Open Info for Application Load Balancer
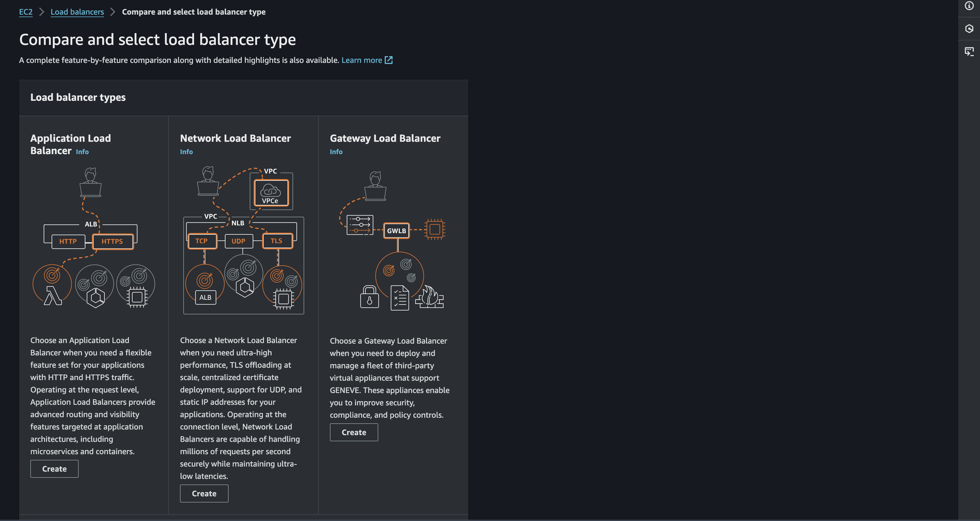 [x=82, y=152]
